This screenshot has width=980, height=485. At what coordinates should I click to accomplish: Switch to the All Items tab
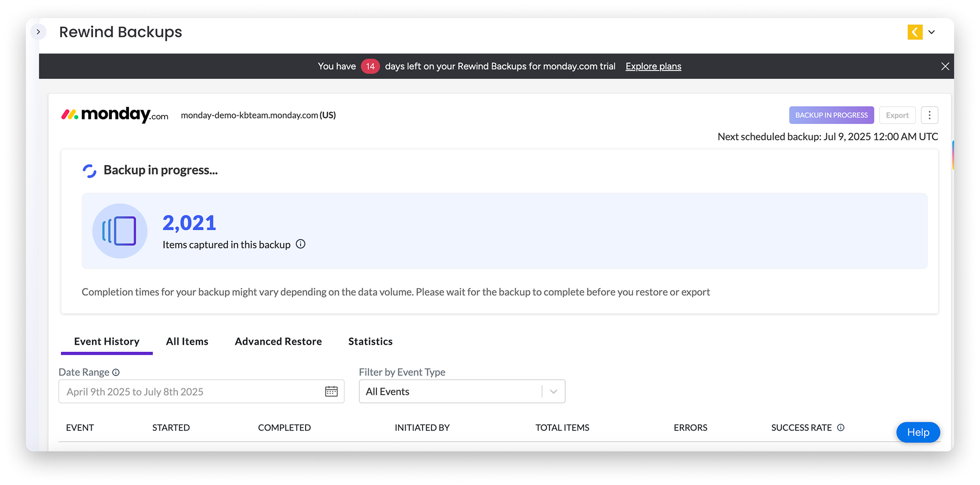pyautogui.click(x=187, y=342)
